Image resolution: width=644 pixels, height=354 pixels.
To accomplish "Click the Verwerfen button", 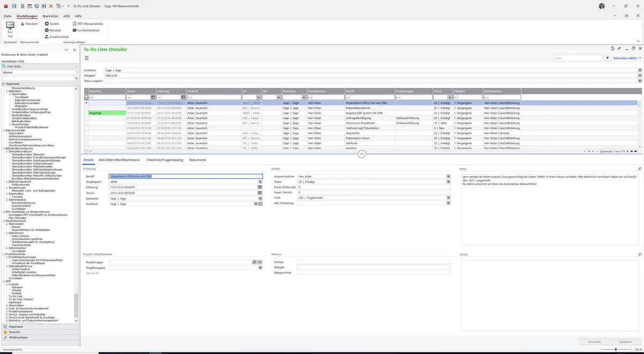I will point(594,342).
